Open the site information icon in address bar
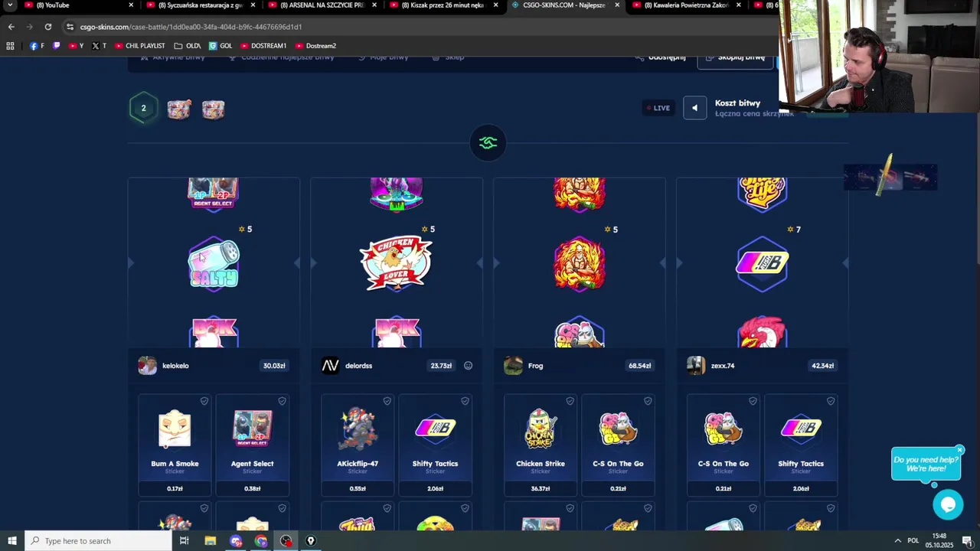The height and width of the screenshot is (551, 980). click(70, 27)
